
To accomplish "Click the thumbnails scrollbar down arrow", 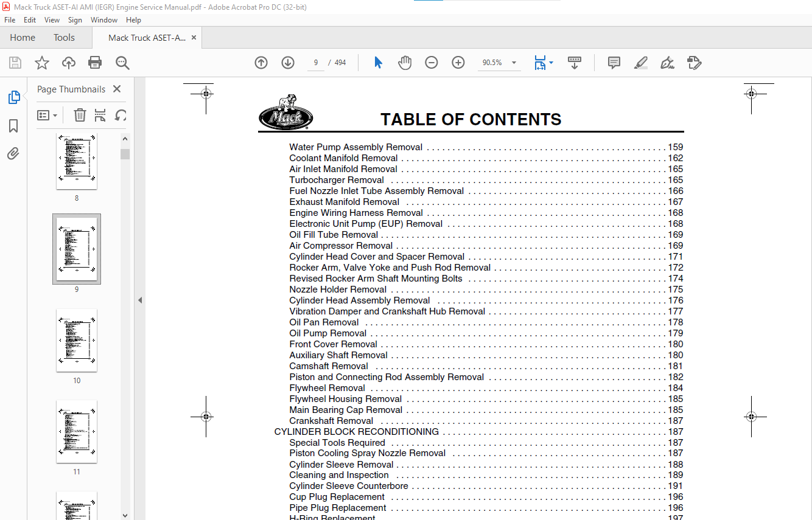I will coord(125,515).
